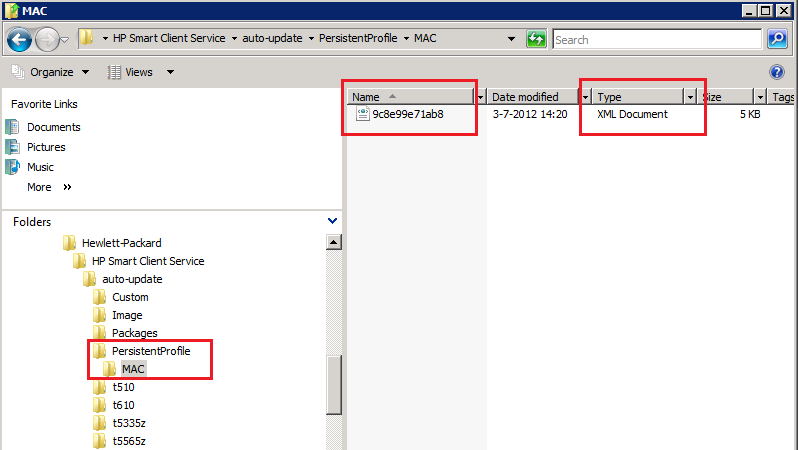
Task: Open the Music favorite link
Action: click(40, 167)
